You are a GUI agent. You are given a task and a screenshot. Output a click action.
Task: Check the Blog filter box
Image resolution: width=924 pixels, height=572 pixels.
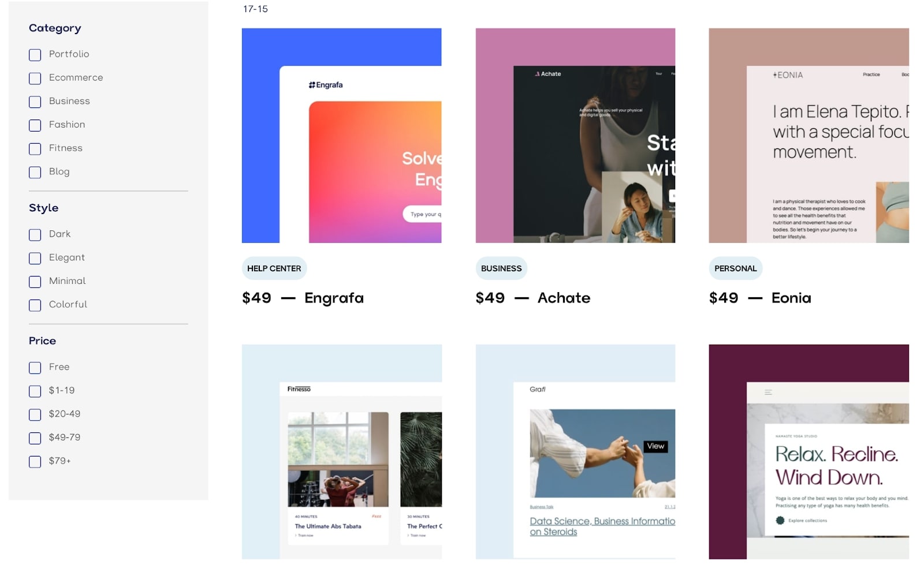click(x=35, y=173)
